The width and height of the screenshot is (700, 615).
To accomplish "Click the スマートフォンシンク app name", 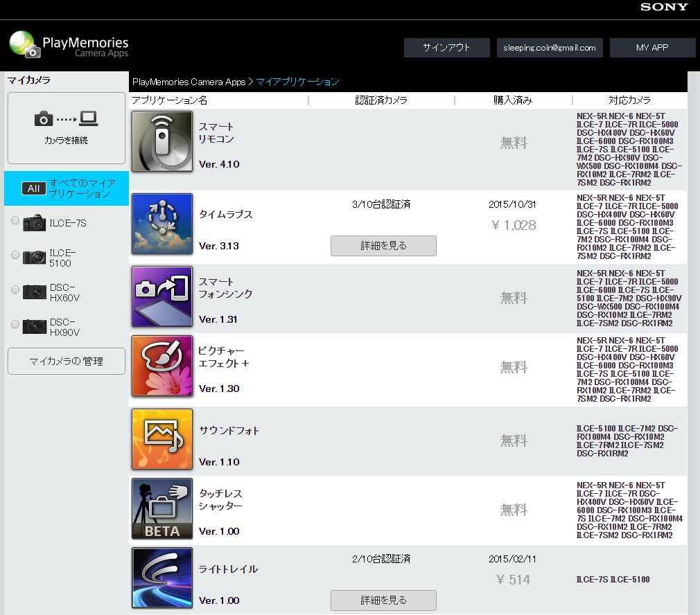I will [x=225, y=288].
